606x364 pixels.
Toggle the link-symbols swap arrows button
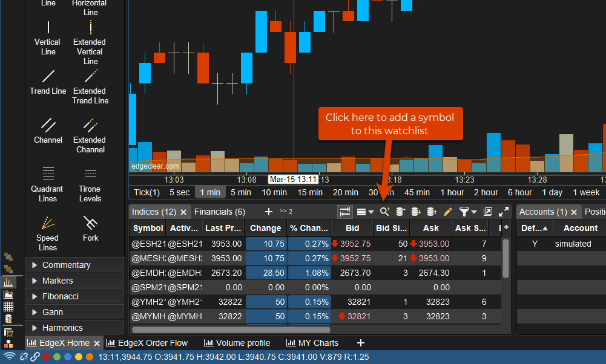click(x=344, y=212)
